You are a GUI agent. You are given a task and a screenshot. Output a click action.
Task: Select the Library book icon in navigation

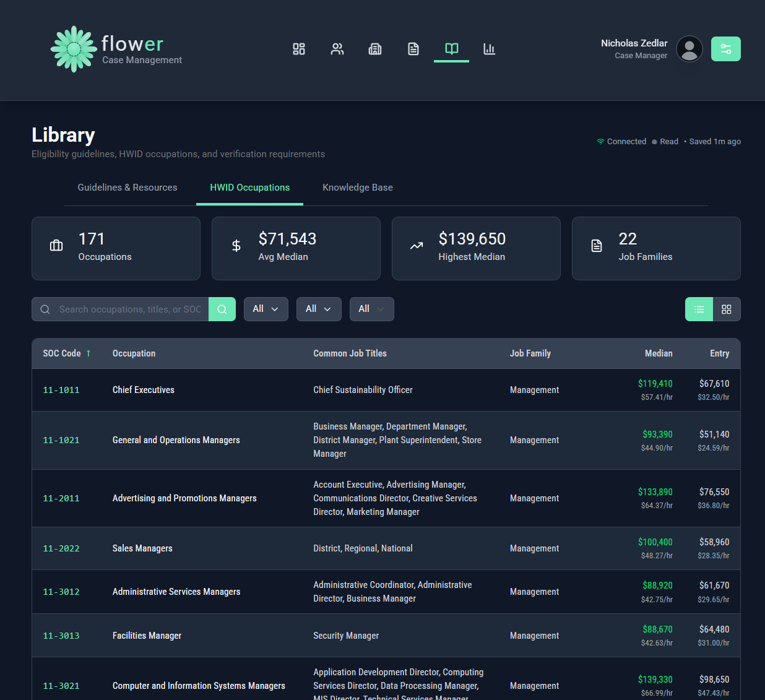click(452, 49)
